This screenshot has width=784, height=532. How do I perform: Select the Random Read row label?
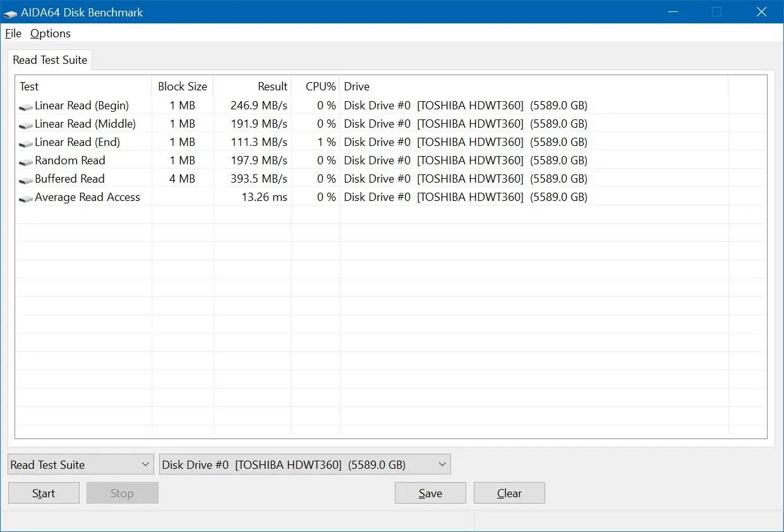[x=70, y=160]
